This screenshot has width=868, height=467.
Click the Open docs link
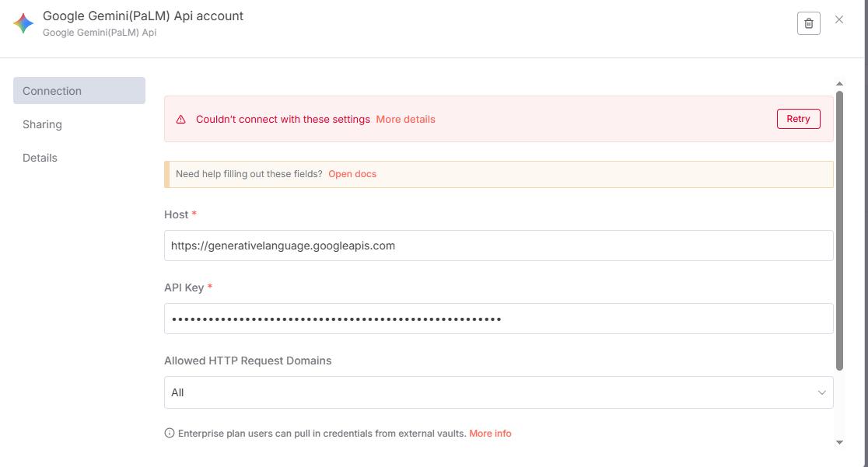pos(352,174)
